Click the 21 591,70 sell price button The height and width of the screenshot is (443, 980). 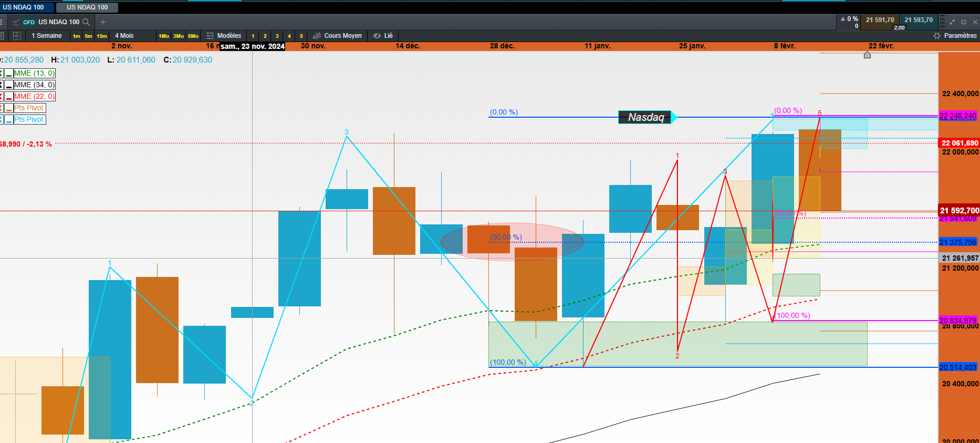pos(880,21)
